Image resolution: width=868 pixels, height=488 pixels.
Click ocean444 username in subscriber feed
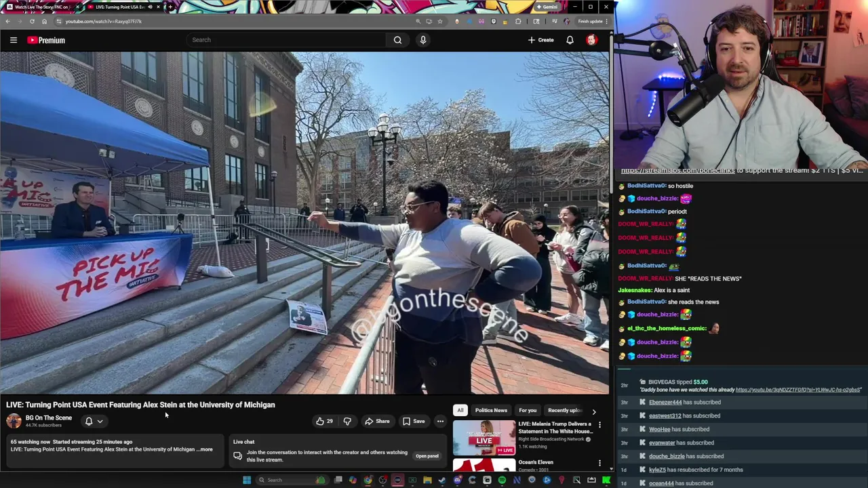661,483
